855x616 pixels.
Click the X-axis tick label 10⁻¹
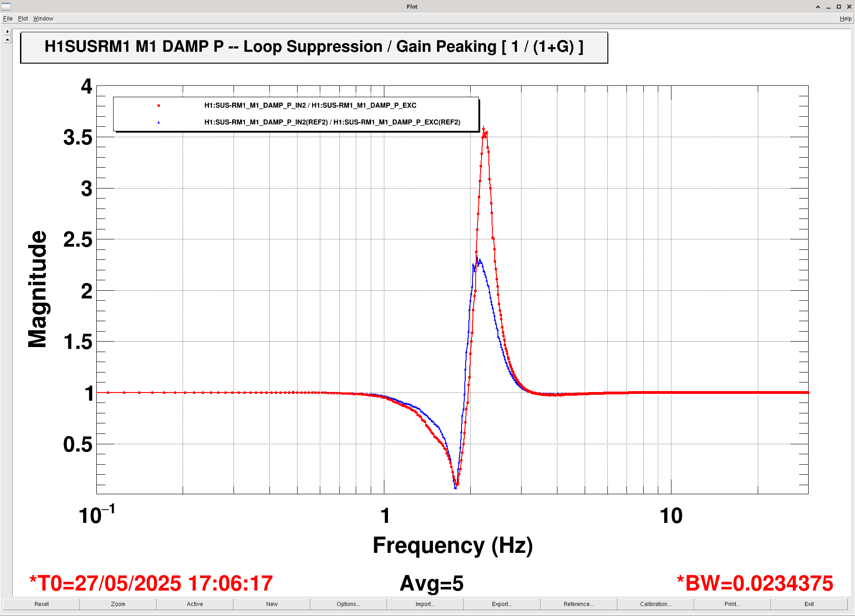(x=97, y=515)
